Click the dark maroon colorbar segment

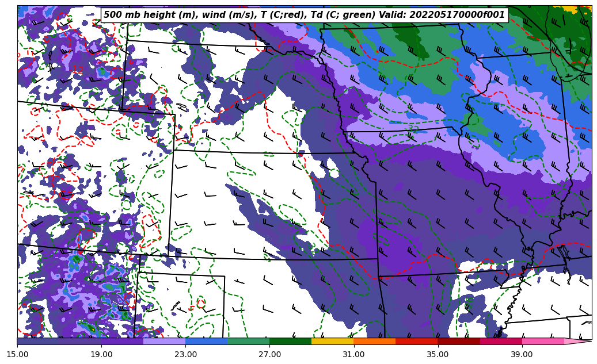point(458,341)
